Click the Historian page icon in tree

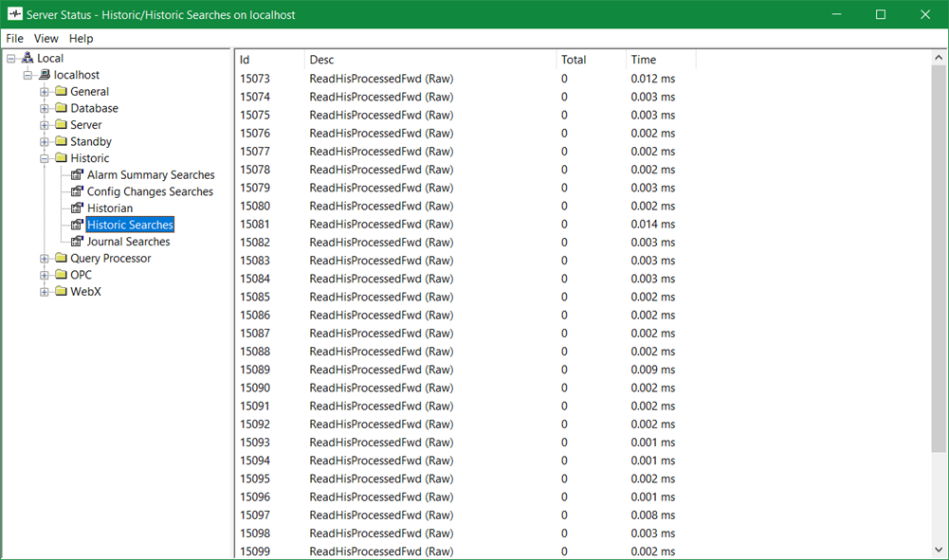[78, 208]
